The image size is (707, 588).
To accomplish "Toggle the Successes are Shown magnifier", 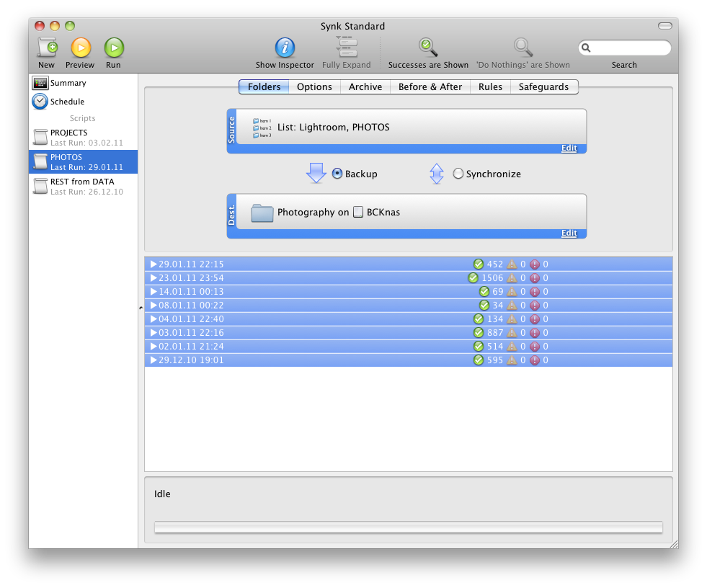I will point(428,48).
